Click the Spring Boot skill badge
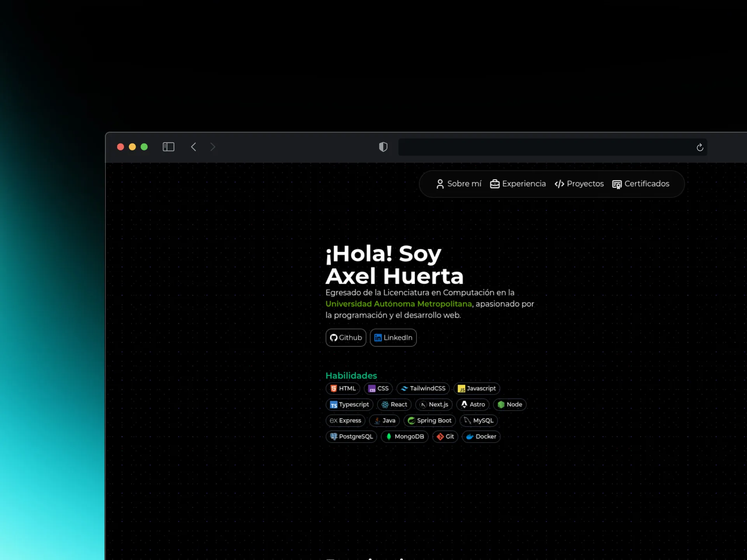The width and height of the screenshot is (747, 560). click(430, 420)
